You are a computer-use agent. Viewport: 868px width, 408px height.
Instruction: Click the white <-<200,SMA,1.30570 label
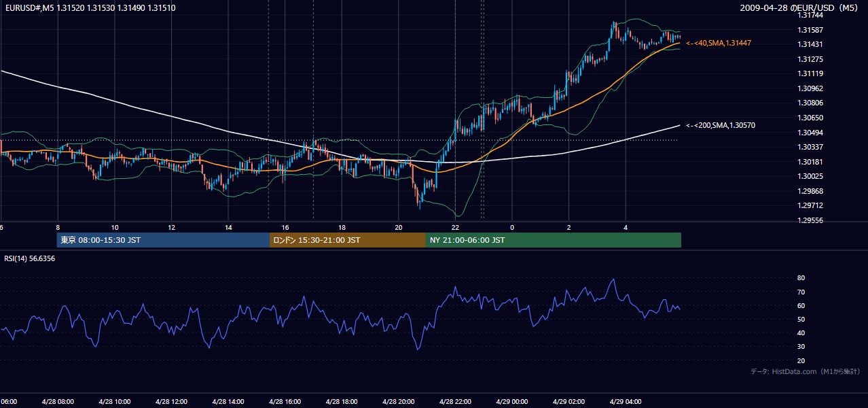tap(721, 125)
